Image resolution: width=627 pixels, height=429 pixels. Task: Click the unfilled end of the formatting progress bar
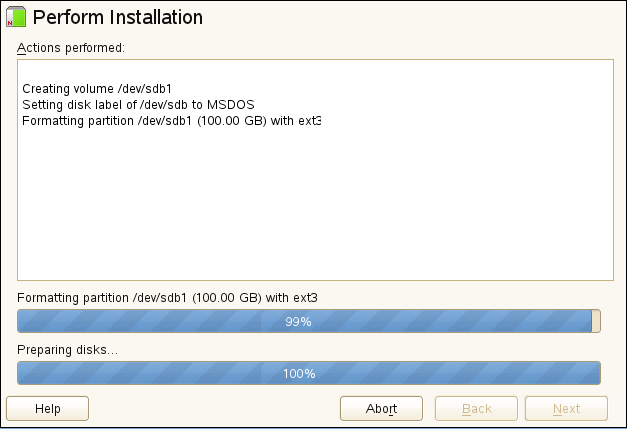click(x=596, y=321)
